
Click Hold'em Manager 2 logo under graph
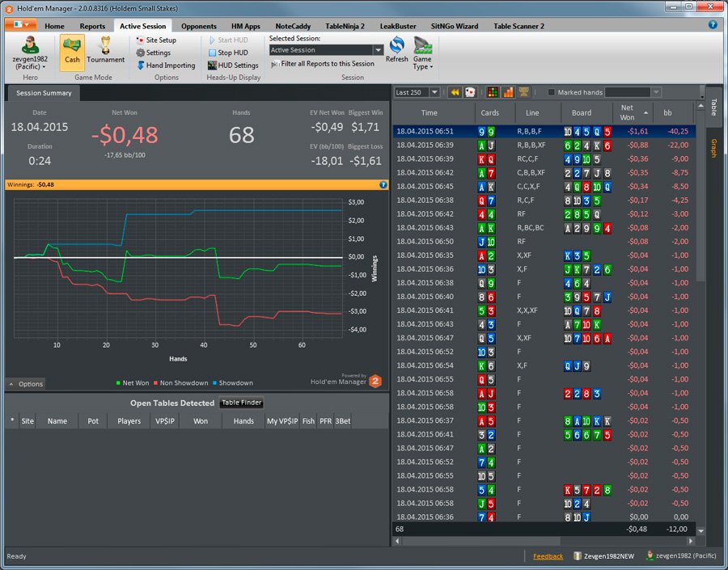(375, 382)
